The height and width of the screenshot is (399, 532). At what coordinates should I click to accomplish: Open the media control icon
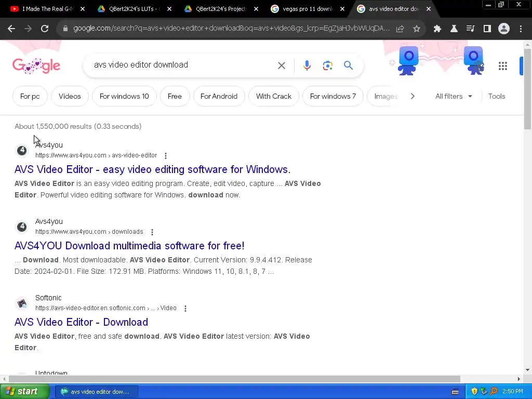[471, 29]
